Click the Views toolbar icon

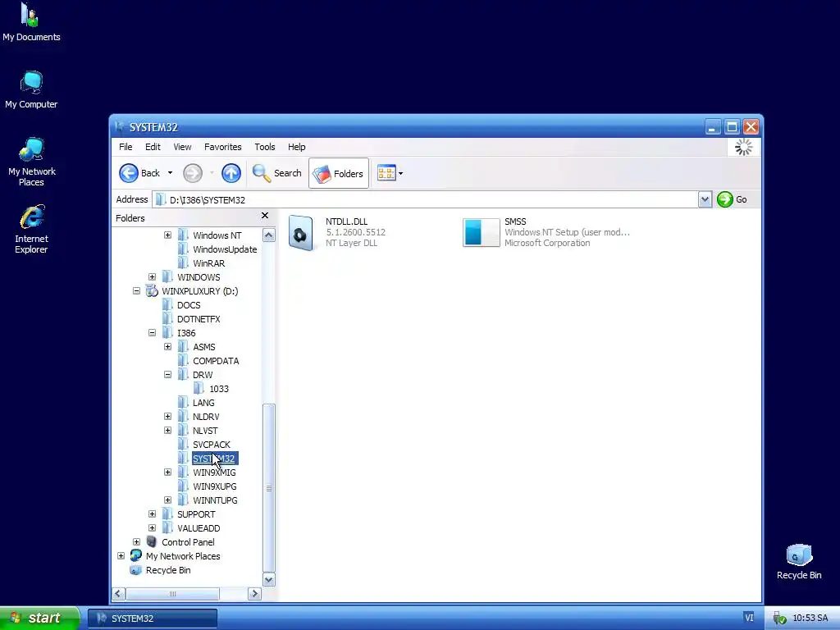point(386,173)
